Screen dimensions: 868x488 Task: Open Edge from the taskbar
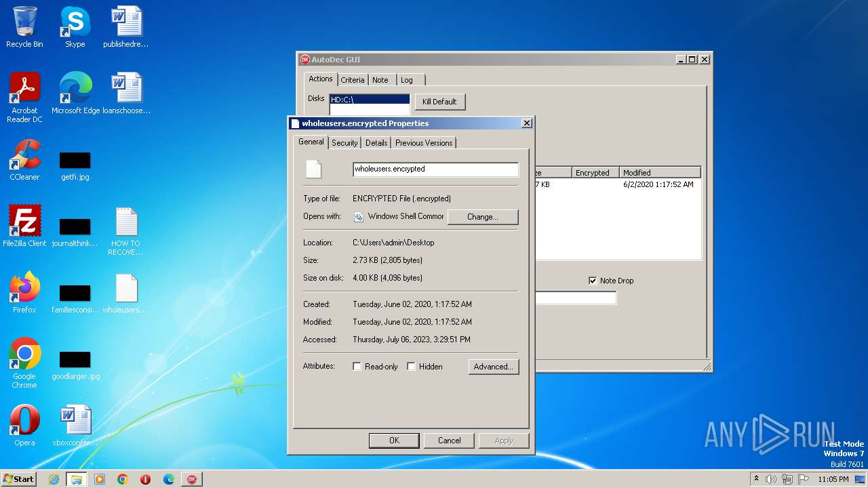[x=168, y=479]
